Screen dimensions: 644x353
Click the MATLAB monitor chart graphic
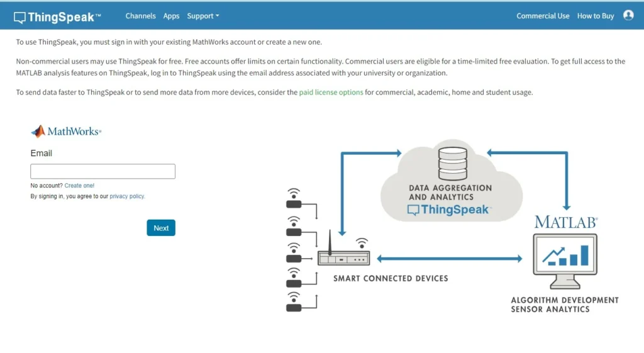click(565, 261)
